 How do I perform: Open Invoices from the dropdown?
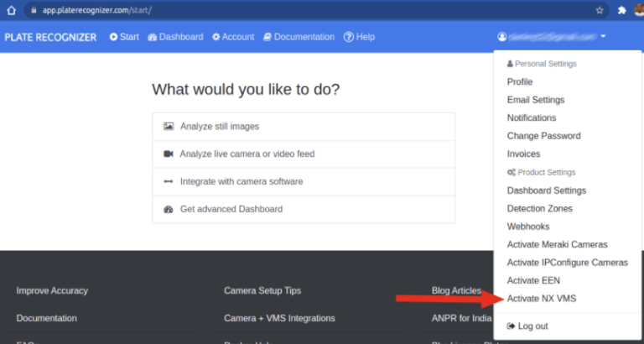[523, 154]
